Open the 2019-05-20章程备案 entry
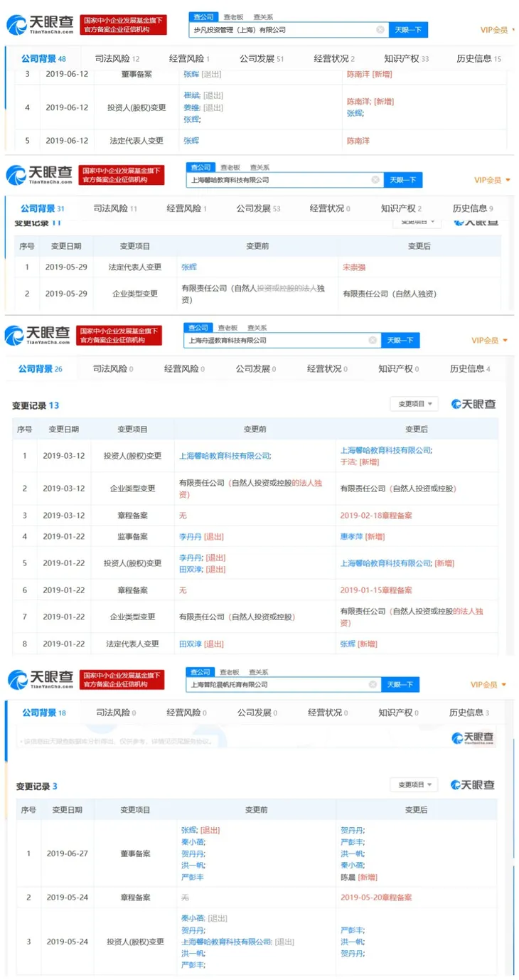The height and width of the screenshot is (980, 519). (377, 898)
